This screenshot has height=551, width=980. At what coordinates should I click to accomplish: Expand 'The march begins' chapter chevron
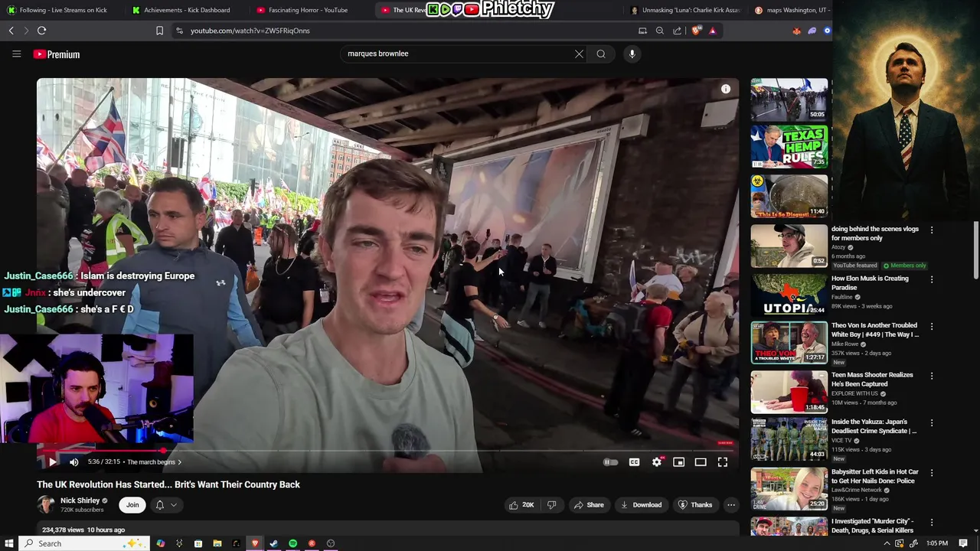click(179, 462)
